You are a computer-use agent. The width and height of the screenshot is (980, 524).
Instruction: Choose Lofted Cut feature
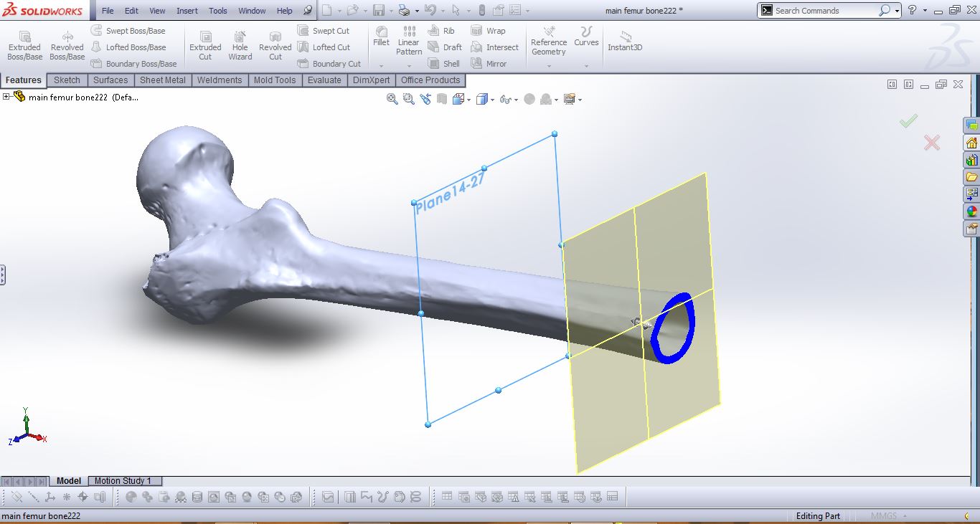324,47
